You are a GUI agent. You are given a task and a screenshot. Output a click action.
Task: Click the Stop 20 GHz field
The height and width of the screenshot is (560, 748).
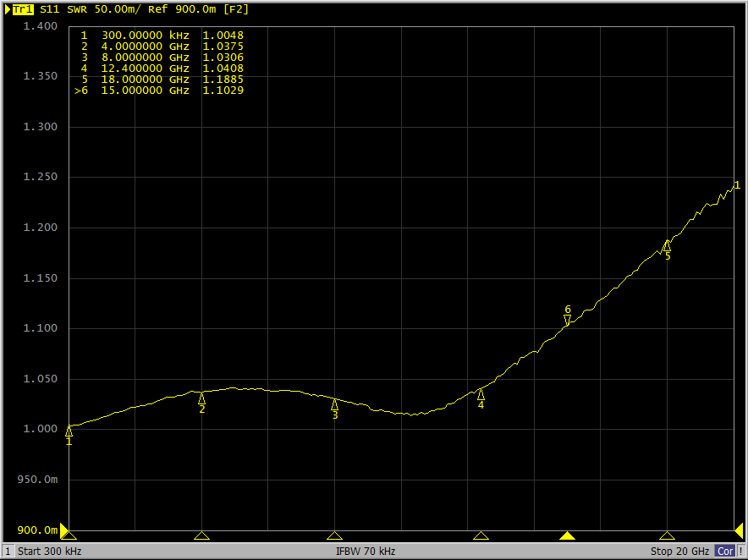click(679, 552)
